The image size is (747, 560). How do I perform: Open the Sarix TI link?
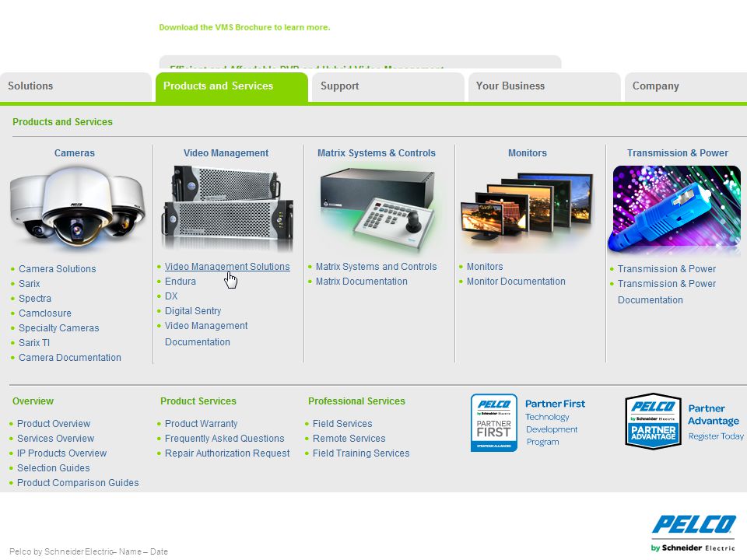point(33,343)
